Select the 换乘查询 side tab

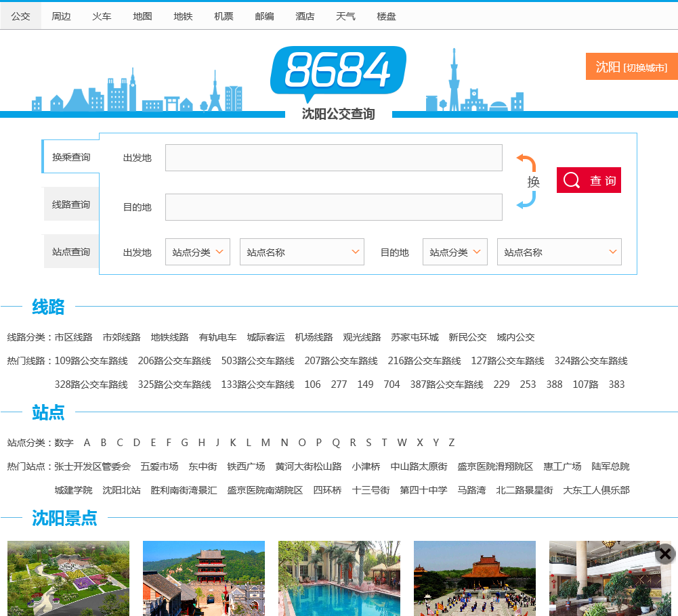[x=71, y=157]
